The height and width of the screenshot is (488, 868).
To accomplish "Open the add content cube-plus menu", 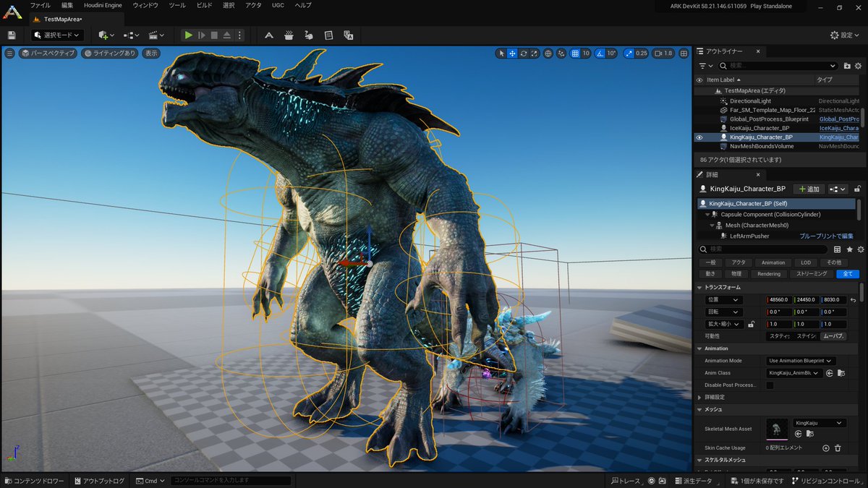I will 106,35.
